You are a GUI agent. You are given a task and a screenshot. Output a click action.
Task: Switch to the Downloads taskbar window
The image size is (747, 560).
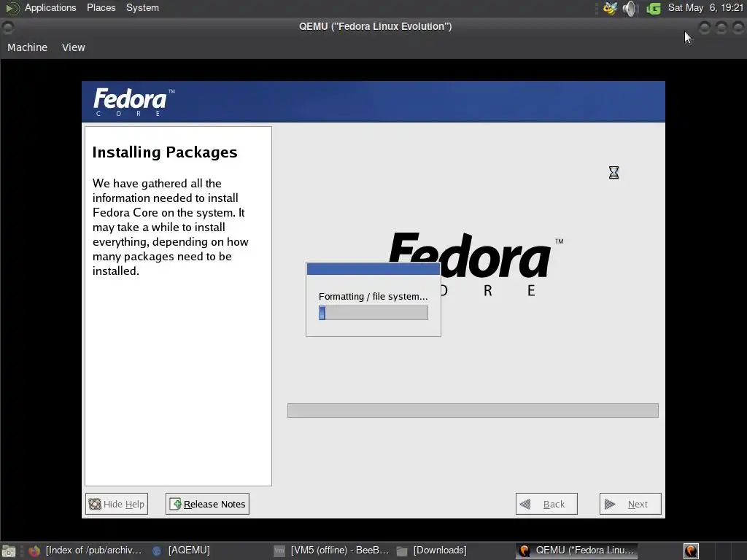(x=432, y=551)
